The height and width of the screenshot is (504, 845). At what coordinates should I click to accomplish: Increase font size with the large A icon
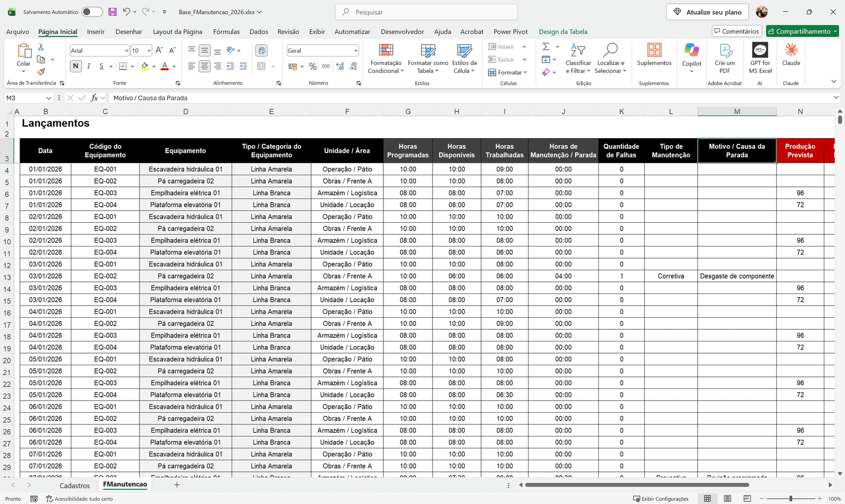click(159, 50)
